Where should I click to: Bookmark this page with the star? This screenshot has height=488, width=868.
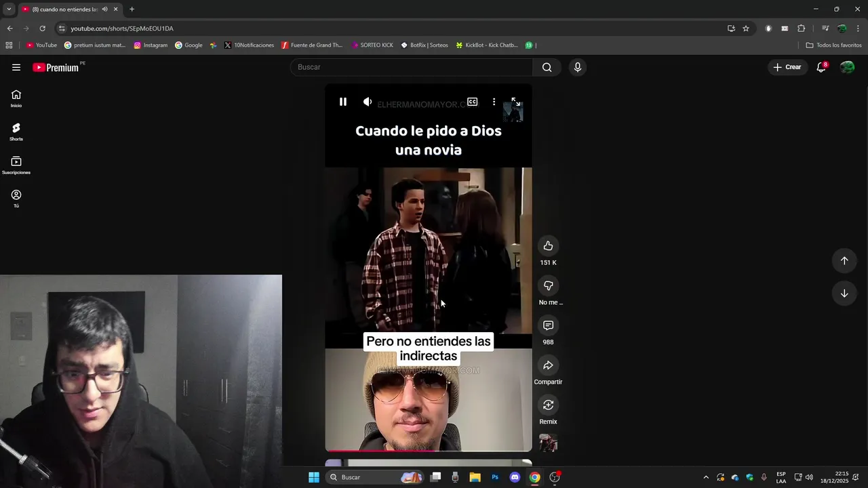pos(746,28)
